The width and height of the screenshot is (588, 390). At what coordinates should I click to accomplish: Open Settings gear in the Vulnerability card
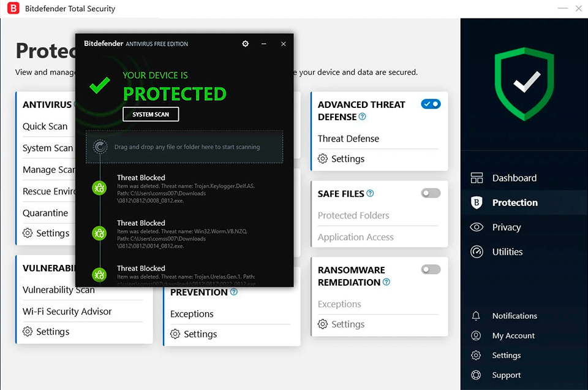28,332
